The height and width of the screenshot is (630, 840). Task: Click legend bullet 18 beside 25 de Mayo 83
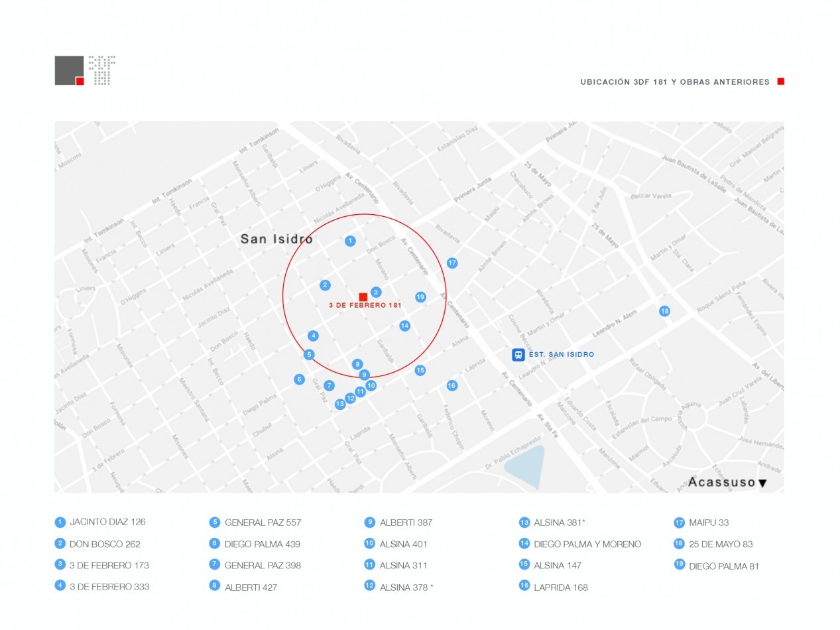[679, 544]
